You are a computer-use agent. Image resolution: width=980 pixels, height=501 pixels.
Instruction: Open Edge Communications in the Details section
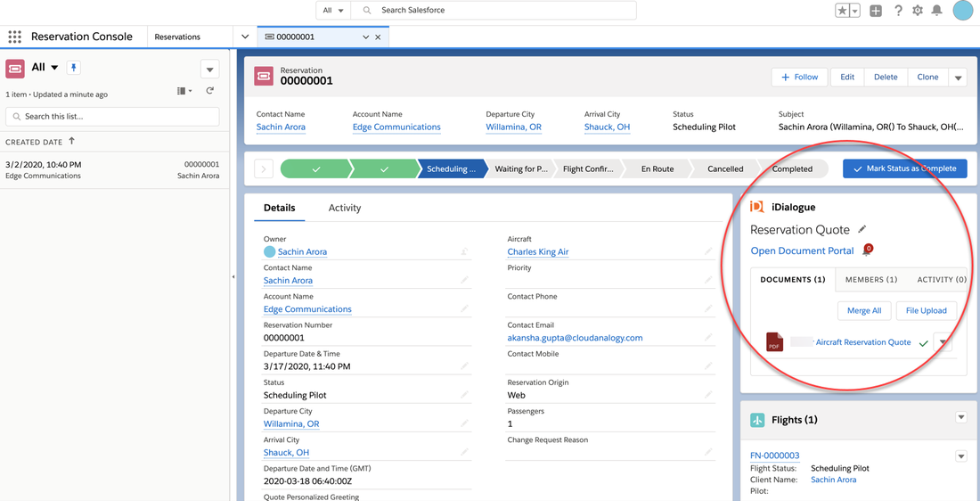click(307, 309)
